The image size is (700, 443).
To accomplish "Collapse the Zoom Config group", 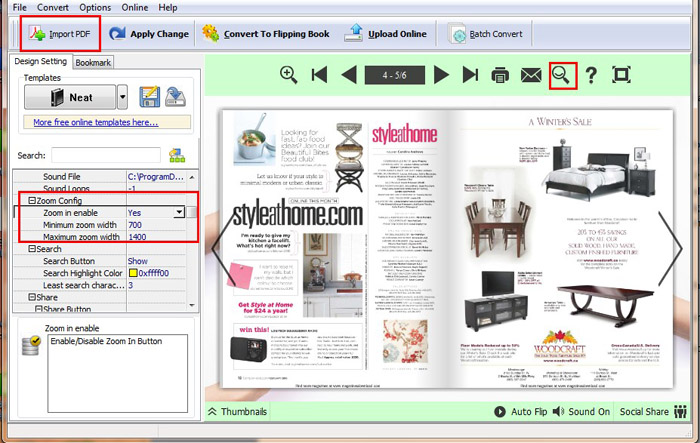I will (32, 201).
